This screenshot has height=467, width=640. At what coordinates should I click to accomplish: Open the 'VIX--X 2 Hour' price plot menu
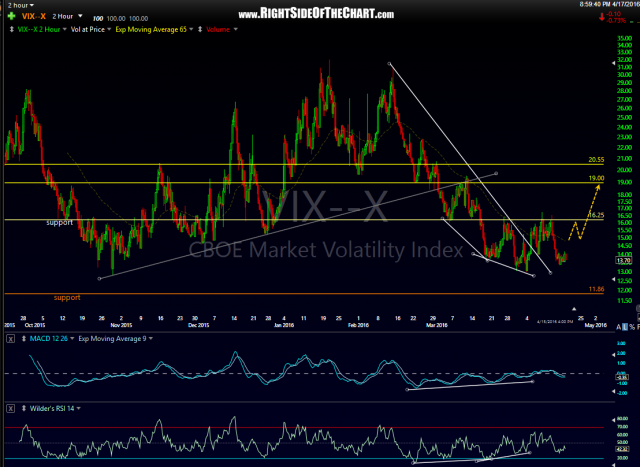pyautogui.click(x=42, y=29)
